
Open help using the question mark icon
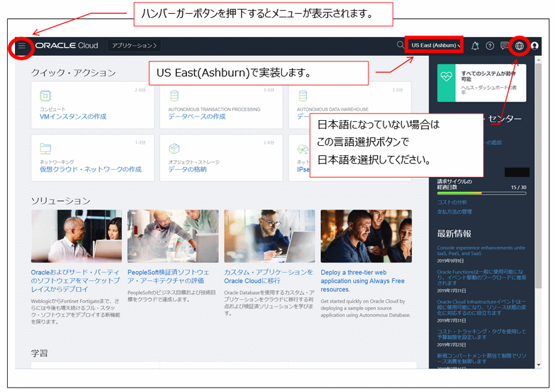[490, 46]
